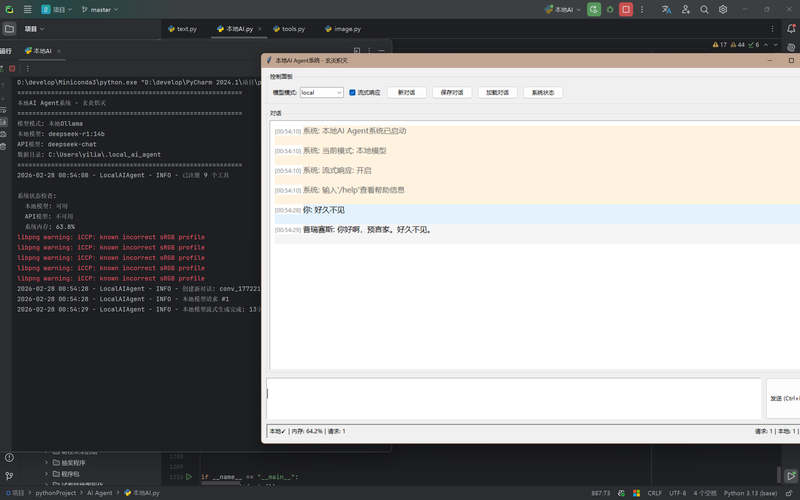Stop the running program with red square

tap(626, 9)
